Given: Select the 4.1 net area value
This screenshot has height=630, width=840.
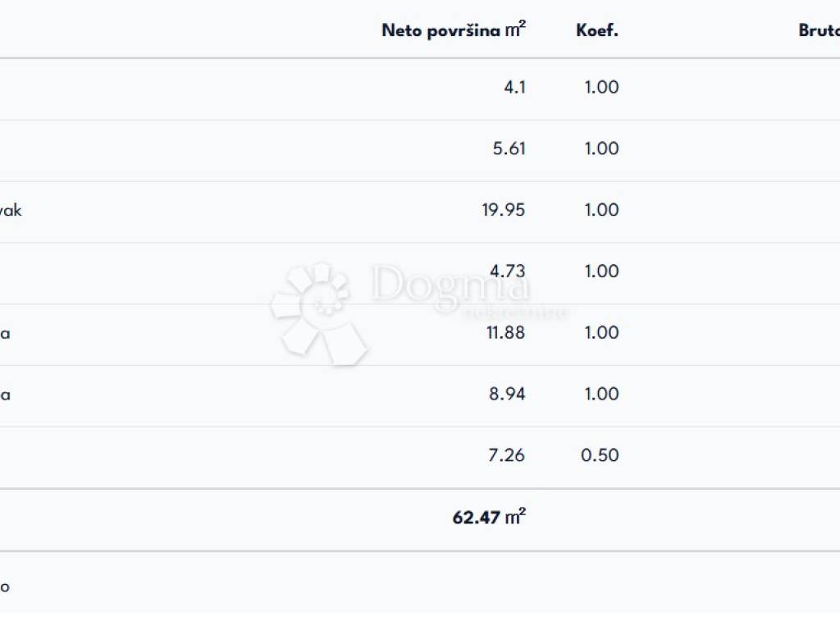Looking at the screenshot, I should [x=514, y=87].
